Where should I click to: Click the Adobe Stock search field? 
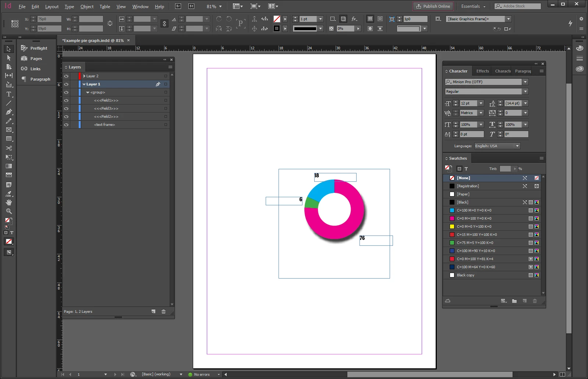[518, 6]
